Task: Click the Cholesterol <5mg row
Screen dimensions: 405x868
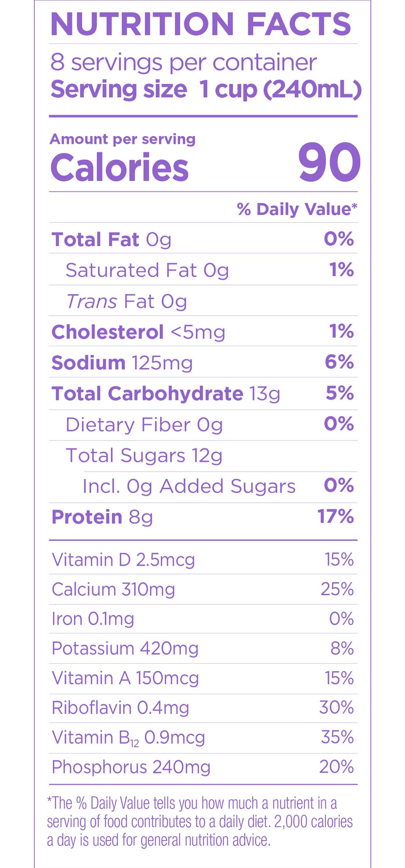Action: coord(138,332)
